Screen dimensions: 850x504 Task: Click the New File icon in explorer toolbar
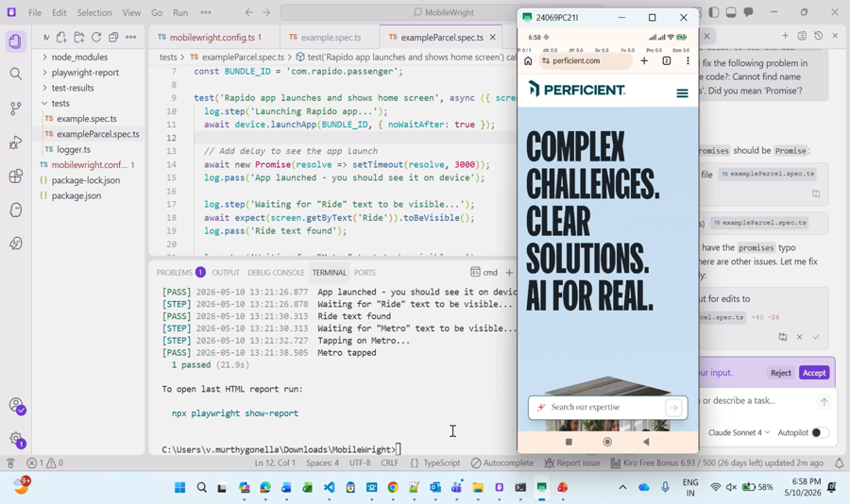tap(61, 37)
